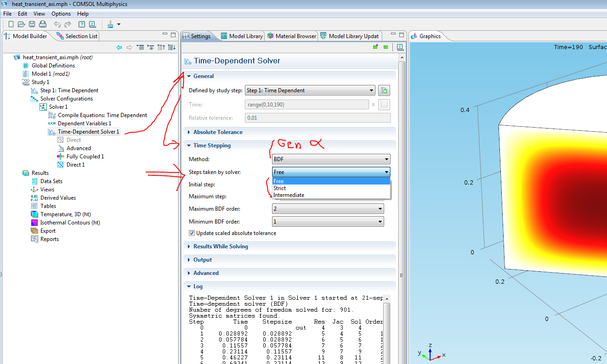This screenshot has width=607, height=364.
Task: Click the Save file toolbar icon
Action: click(x=32, y=24)
